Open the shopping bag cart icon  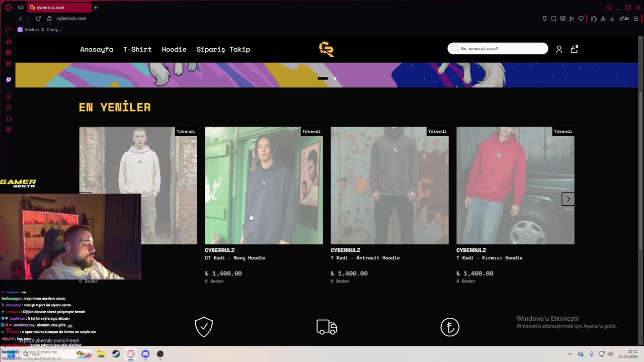point(574,49)
